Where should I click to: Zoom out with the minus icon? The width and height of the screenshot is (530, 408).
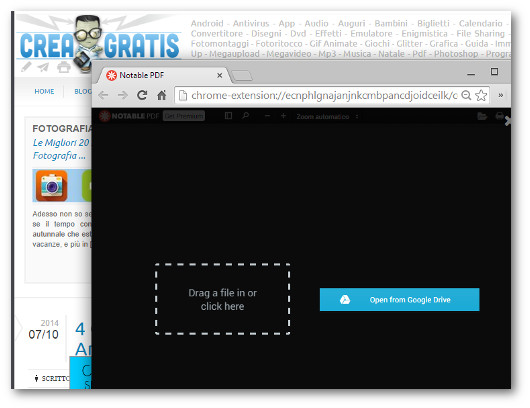[267, 116]
